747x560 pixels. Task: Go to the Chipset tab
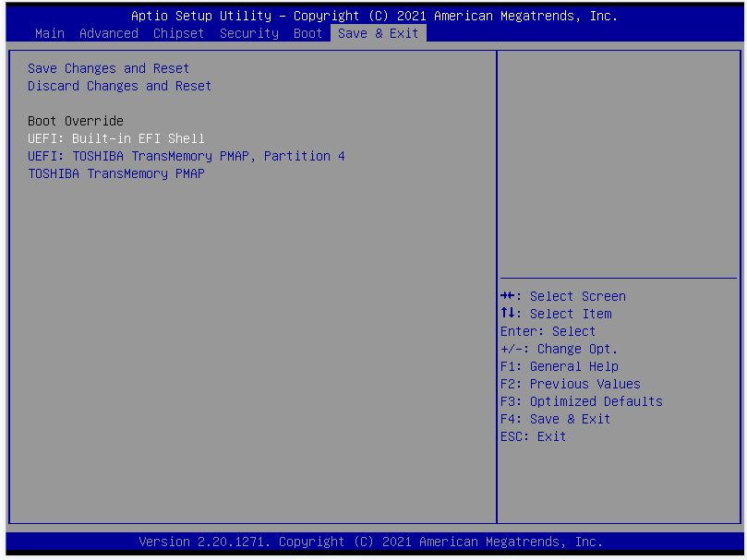178,33
